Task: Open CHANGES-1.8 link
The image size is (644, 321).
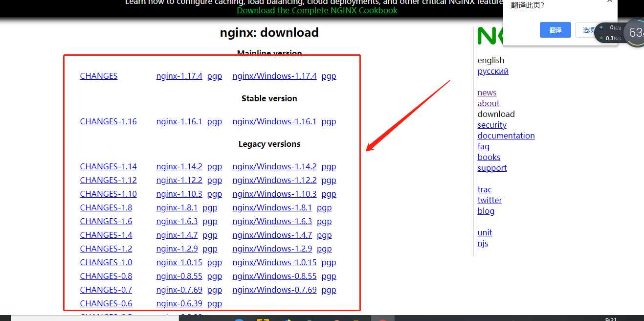Action: click(x=106, y=207)
